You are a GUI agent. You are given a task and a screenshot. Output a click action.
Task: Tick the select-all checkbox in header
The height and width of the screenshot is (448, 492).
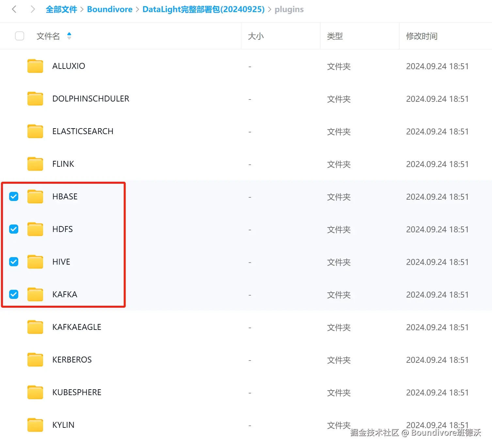click(20, 36)
